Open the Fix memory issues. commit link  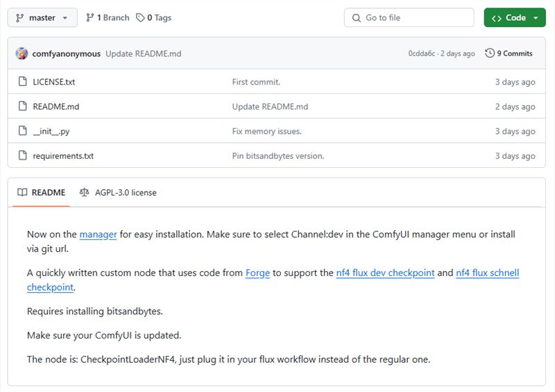point(267,131)
